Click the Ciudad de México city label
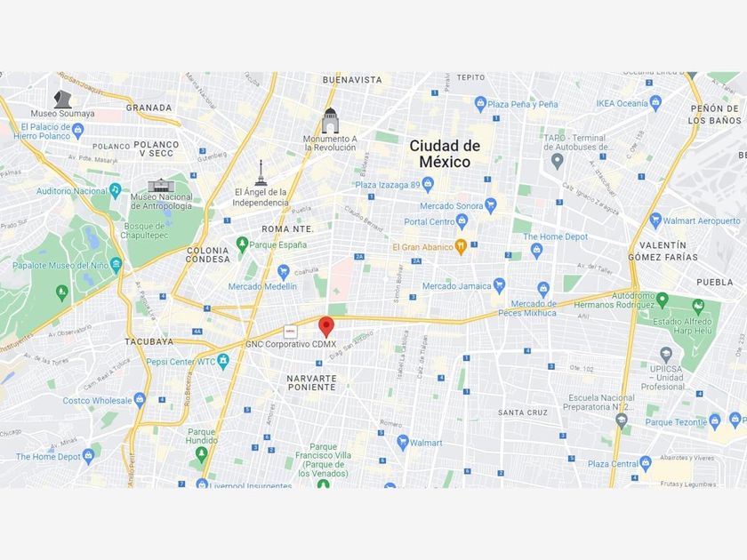This screenshot has width=747, height=560. coord(445,154)
